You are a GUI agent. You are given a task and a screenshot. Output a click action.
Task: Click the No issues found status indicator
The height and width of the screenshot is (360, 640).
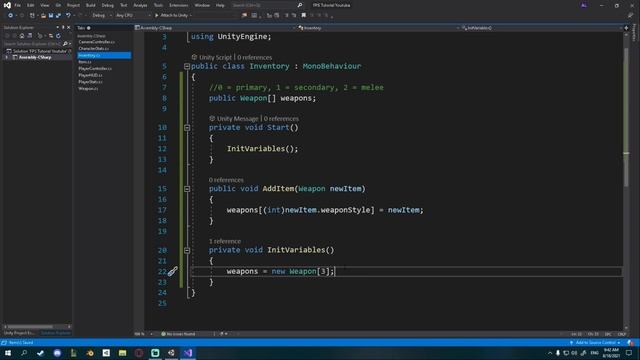[x=178, y=334]
